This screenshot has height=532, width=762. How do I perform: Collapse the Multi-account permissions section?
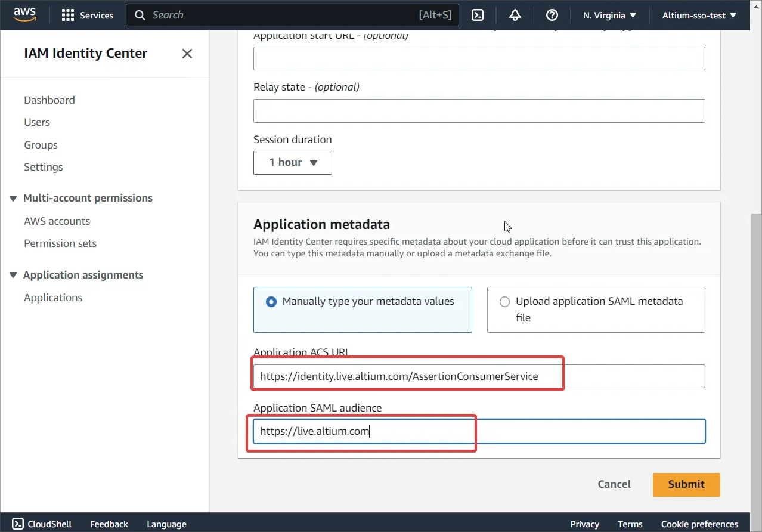[x=13, y=198]
